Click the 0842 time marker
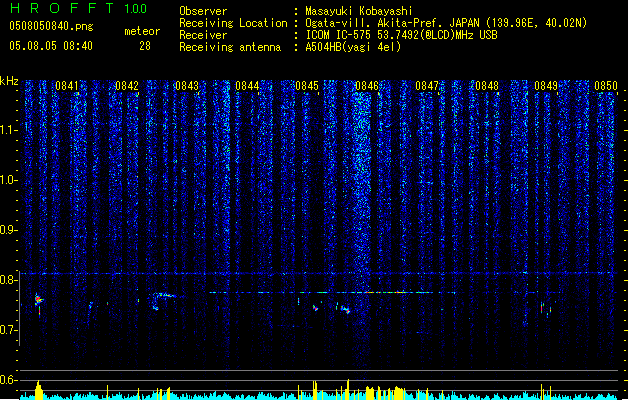The width and height of the screenshot is (629, 400). click(x=127, y=86)
